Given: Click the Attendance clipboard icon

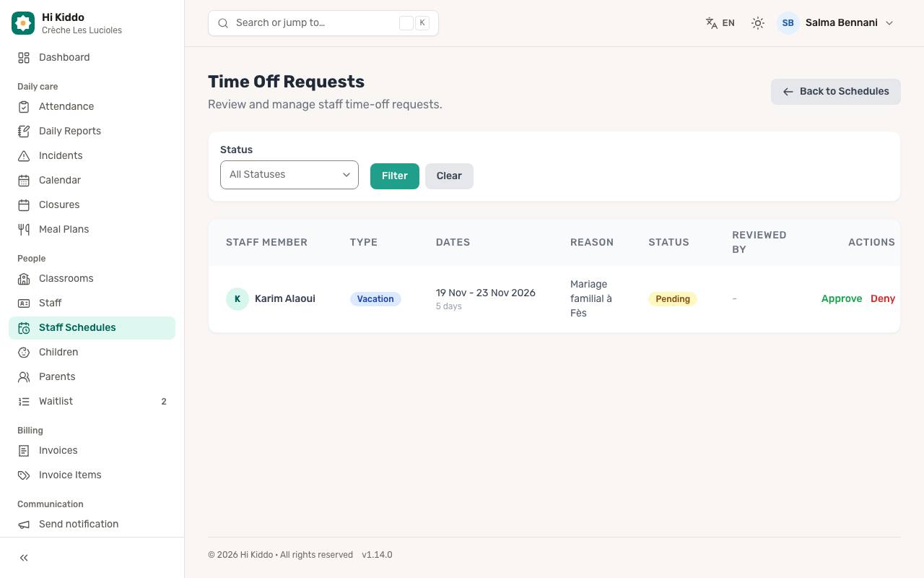Looking at the screenshot, I should click(24, 106).
